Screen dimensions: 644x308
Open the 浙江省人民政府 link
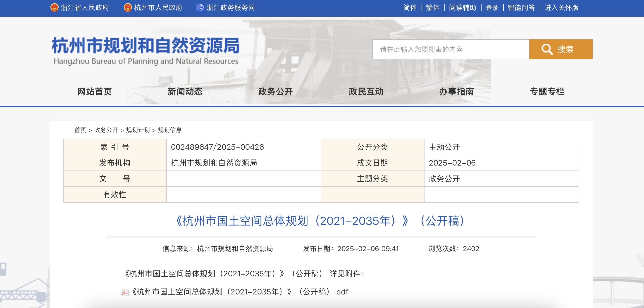[x=85, y=8]
